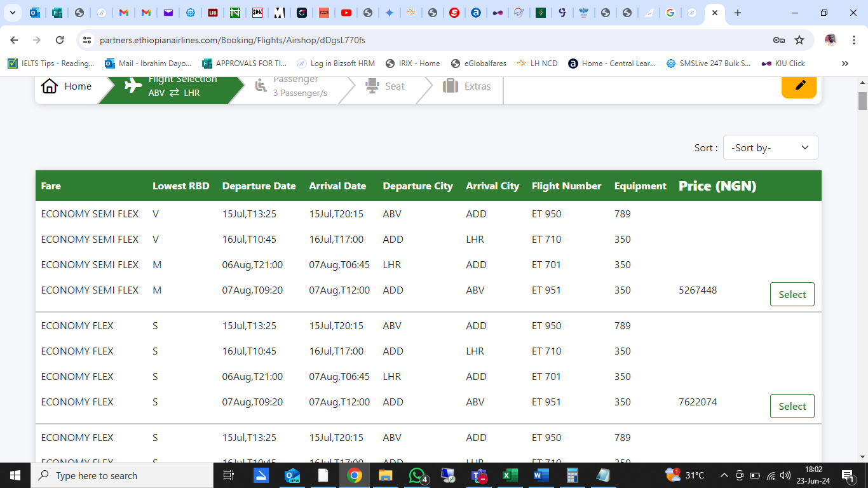Open WhatsApp from the taskbar
This screenshot has width=868, height=488.
pos(417,475)
